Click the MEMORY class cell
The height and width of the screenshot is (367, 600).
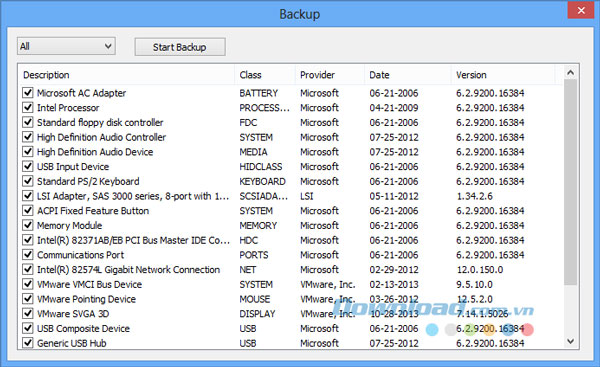click(258, 226)
